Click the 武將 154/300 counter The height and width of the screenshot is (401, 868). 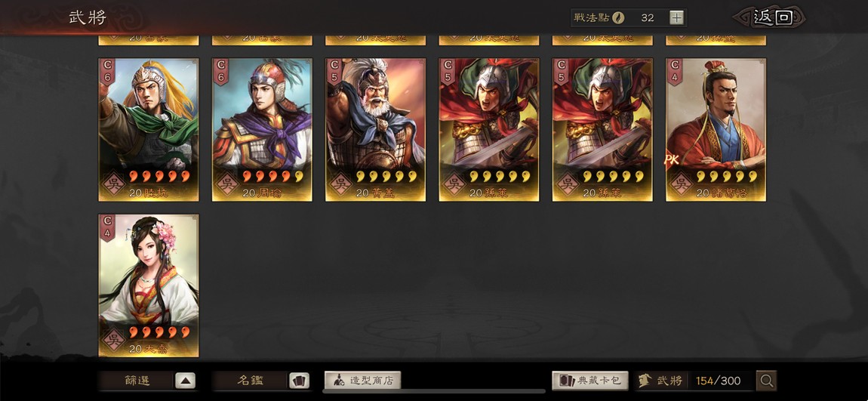[694, 381]
